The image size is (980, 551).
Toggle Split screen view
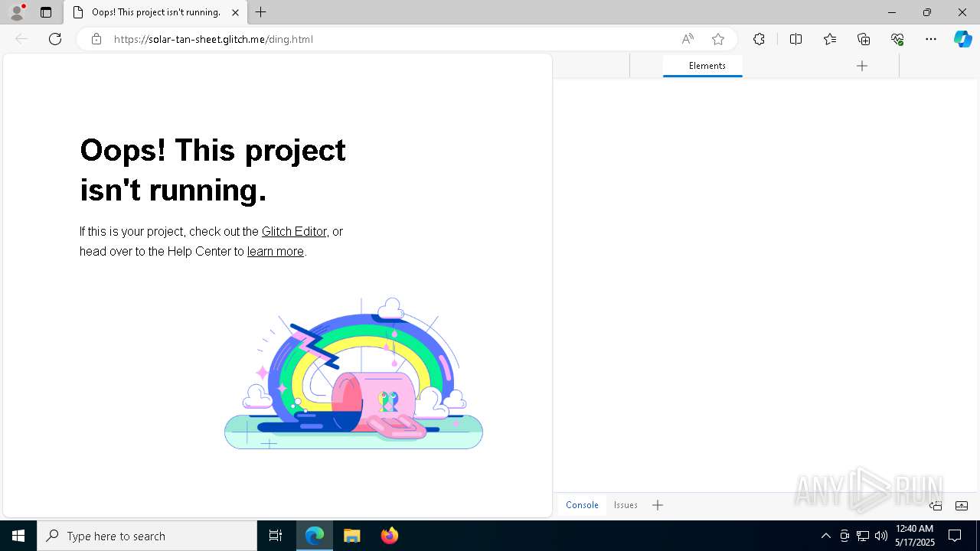click(795, 39)
